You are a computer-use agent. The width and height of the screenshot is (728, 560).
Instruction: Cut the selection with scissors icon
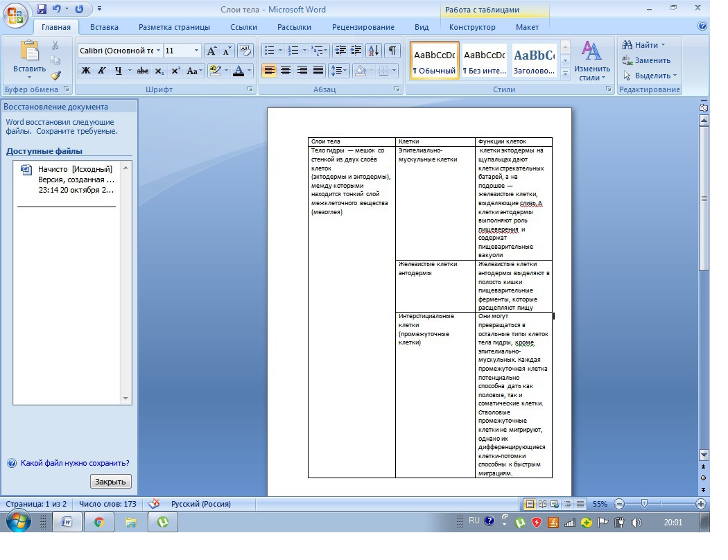point(55,46)
